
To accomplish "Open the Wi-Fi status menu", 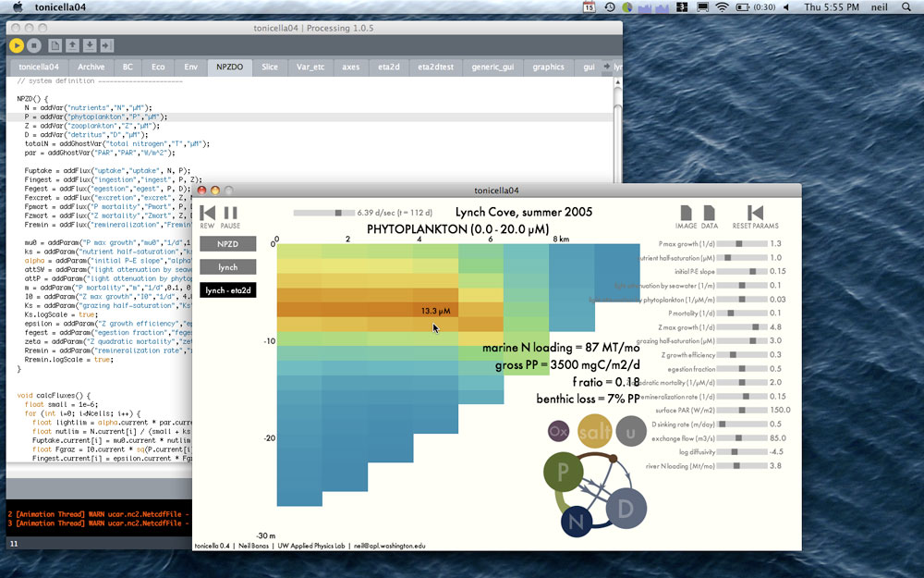I will pyautogui.click(x=722, y=7).
